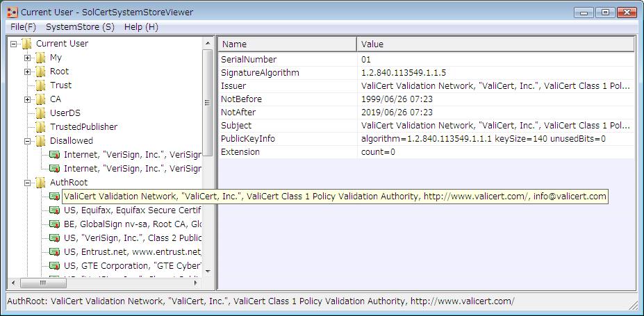Image resolution: width=644 pixels, height=316 pixels.
Task: Click the tree horizontal scrollbar thumb
Action: (x=42, y=283)
